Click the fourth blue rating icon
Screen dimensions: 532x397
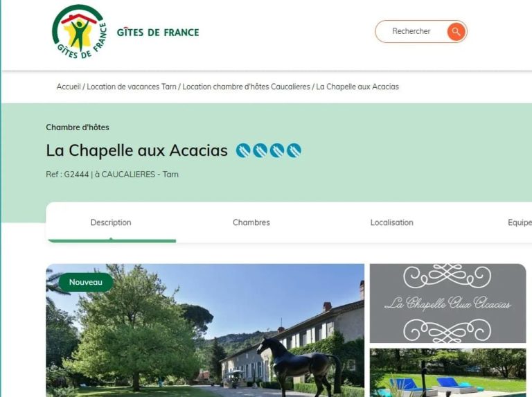tap(294, 150)
